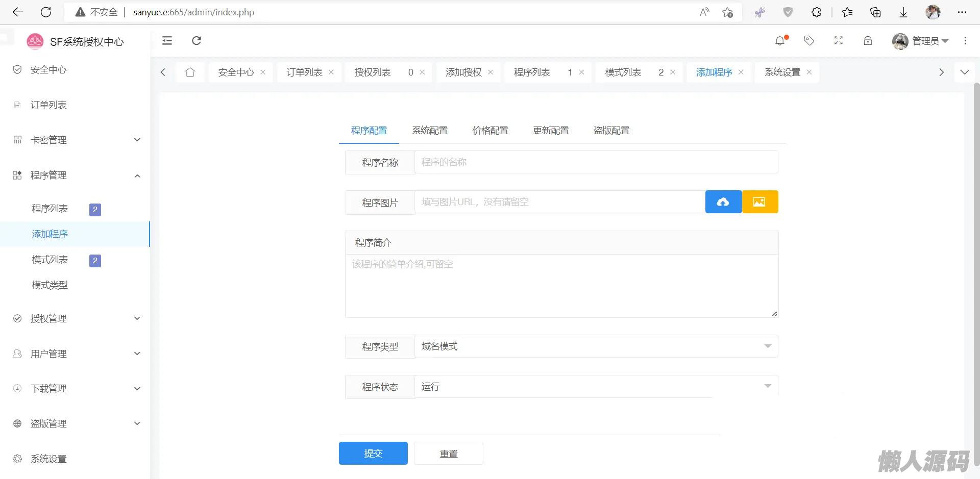Switch to the 盗版配置 tab
The width and height of the screenshot is (980, 479).
click(x=611, y=131)
